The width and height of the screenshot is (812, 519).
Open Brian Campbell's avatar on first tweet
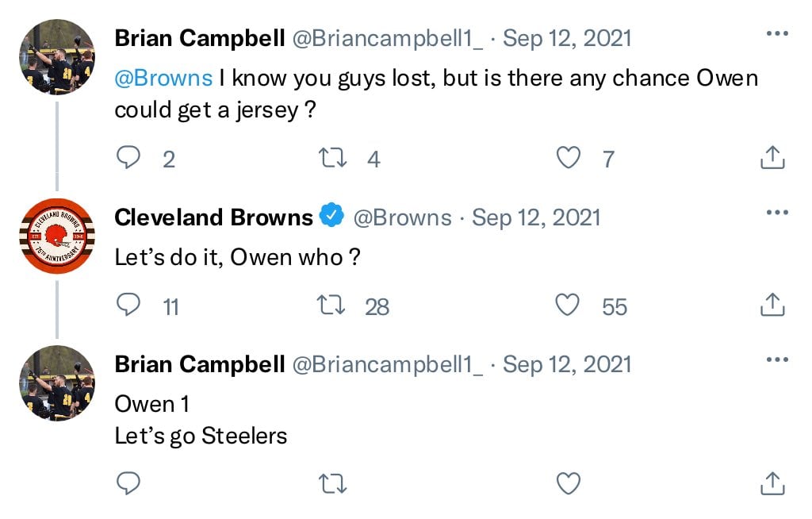(57, 57)
